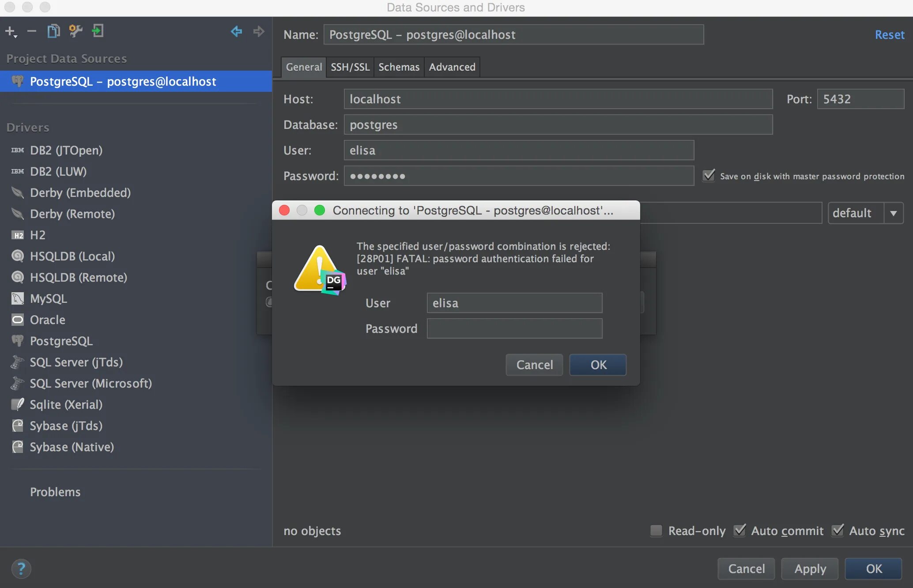Expand the default driver dropdown arrow
913x588 pixels.
click(894, 213)
